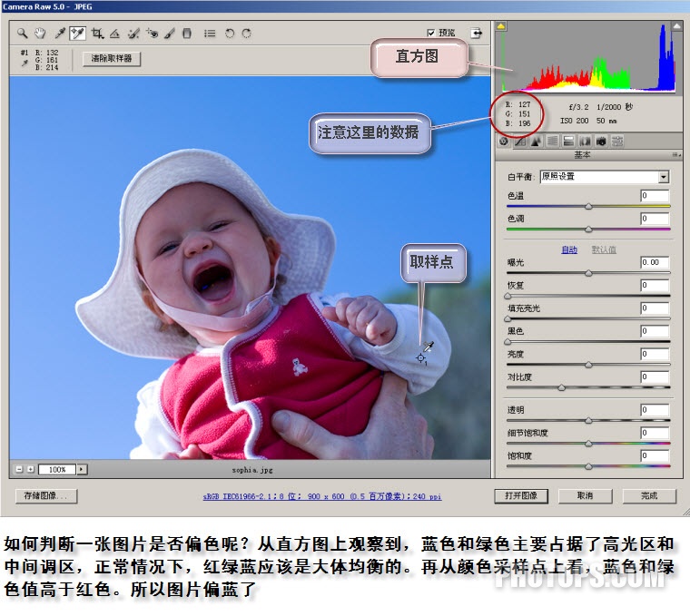Open the preferences list icon
The width and height of the screenshot is (690, 616).
[x=210, y=33]
